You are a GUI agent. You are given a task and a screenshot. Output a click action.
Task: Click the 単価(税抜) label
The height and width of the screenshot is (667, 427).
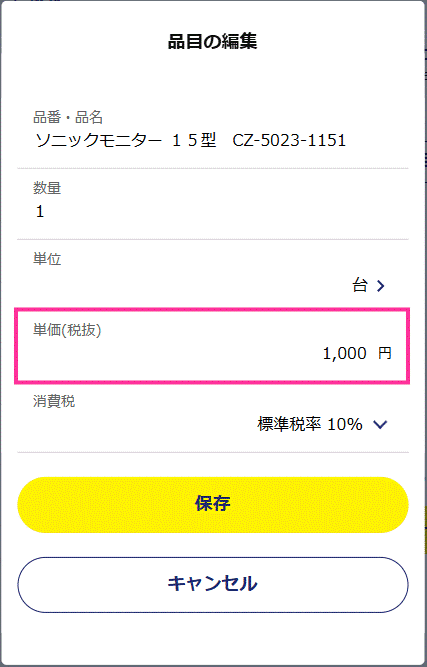(x=67, y=330)
